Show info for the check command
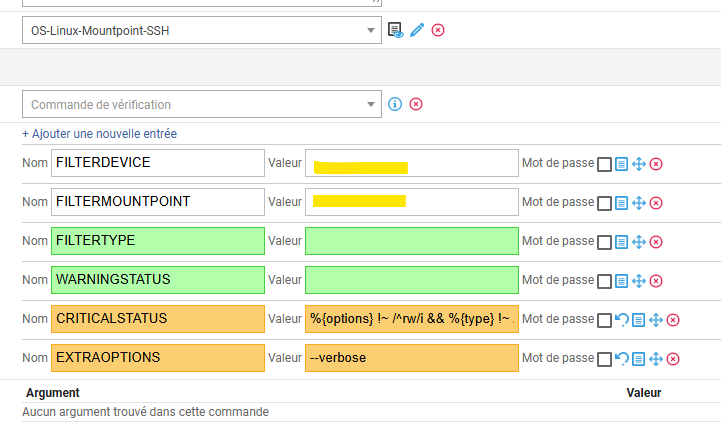The image size is (721, 425). [395, 104]
